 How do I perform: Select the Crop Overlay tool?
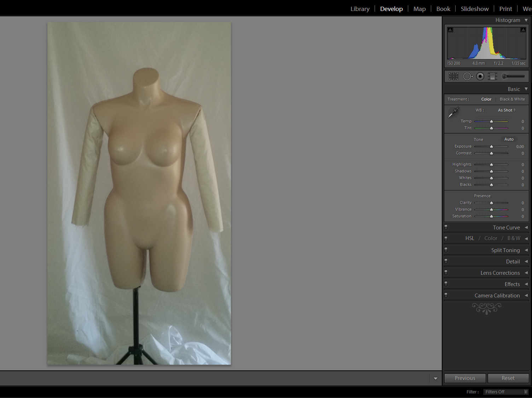(453, 76)
